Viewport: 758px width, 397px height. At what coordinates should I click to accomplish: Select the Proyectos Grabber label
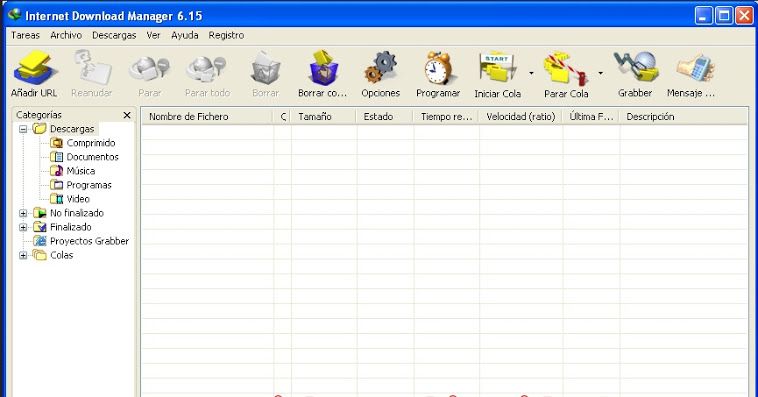(x=89, y=241)
